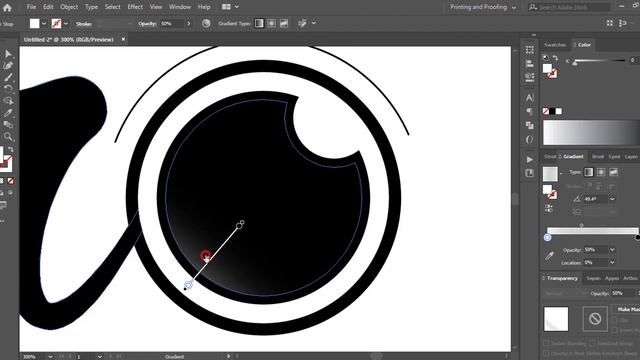Expand the control bar opacity arrow
The width and height of the screenshot is (640, 360).
tap(189, 24)
